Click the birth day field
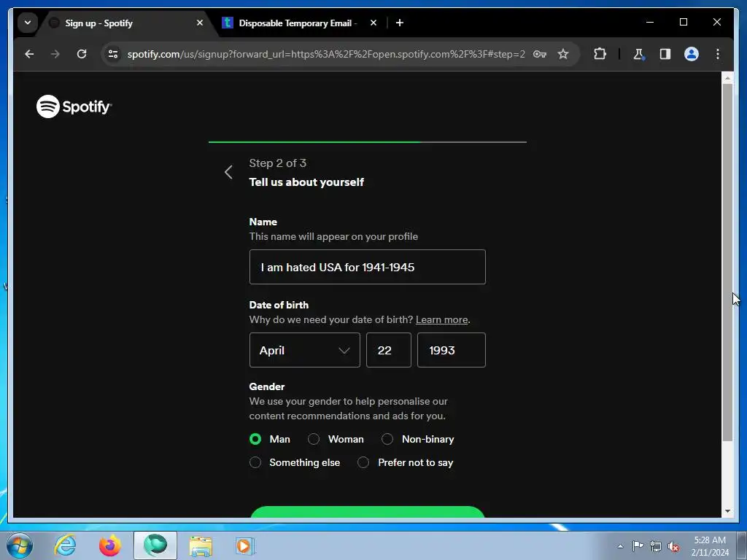The width and height of the screenshot is (747, 560). pos(388,350)
